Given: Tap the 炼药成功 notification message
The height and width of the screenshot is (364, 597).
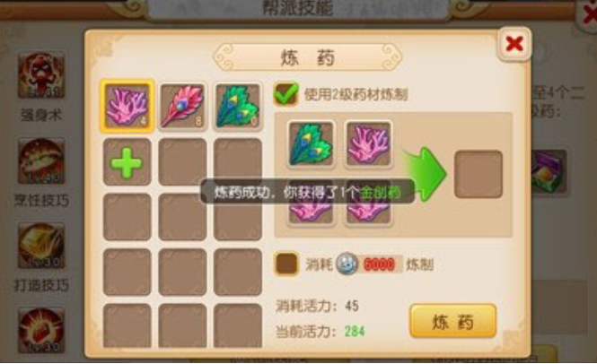Looking at the screenshot, I should coord(307,192).
